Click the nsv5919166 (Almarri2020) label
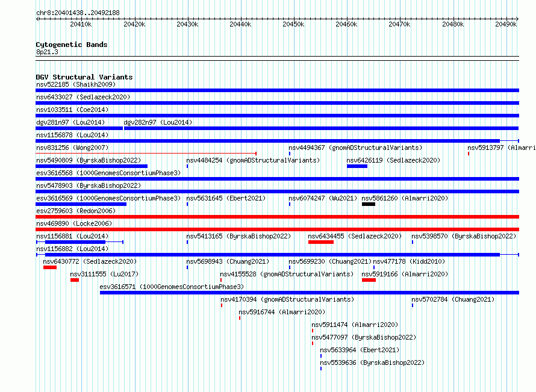 tap(405, 274)
